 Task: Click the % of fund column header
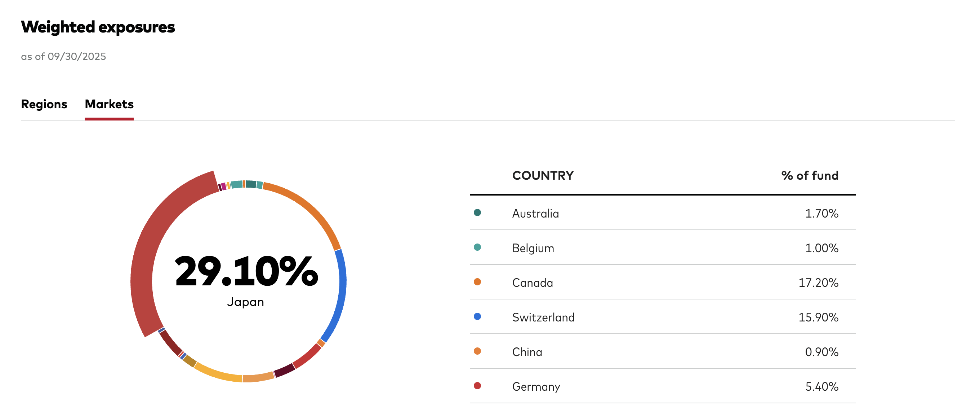810,176
